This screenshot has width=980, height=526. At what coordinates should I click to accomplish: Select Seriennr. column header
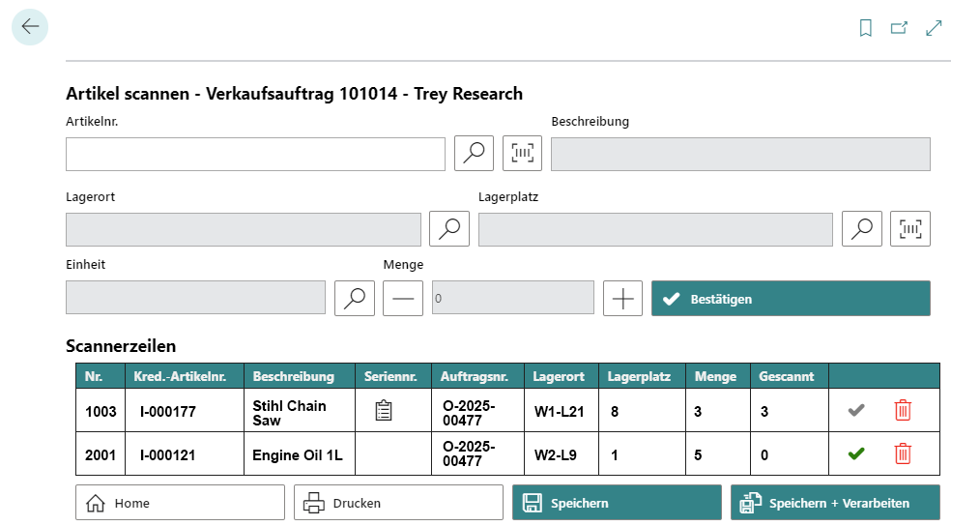click(393, 376)
